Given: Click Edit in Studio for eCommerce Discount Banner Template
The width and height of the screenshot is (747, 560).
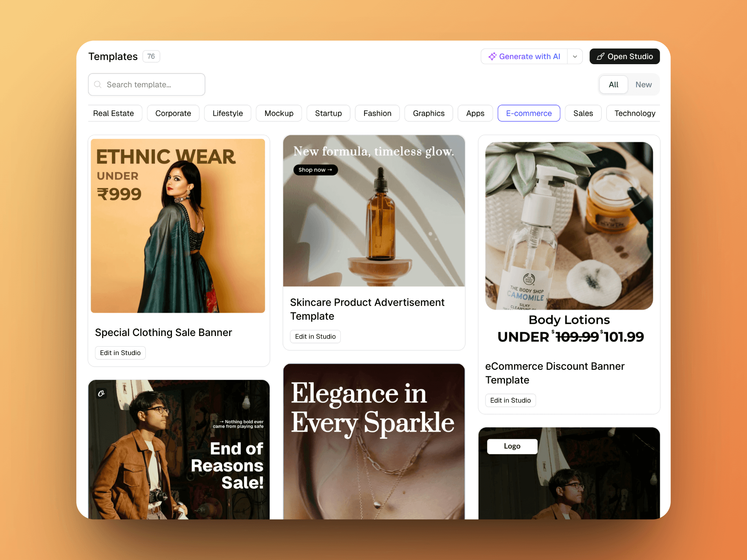Looking at the screenshot, I should [x=510, y=400].
